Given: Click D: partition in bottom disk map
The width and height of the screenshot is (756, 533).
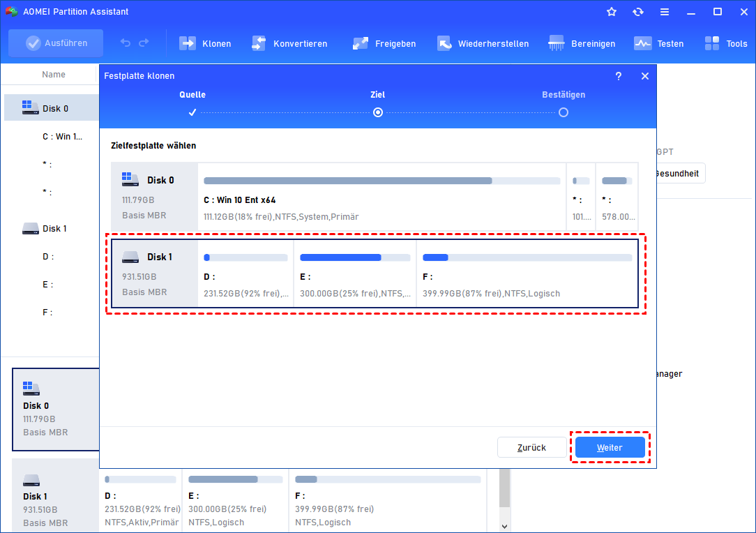Looking at the screenshot, I should tap(141, 501).
